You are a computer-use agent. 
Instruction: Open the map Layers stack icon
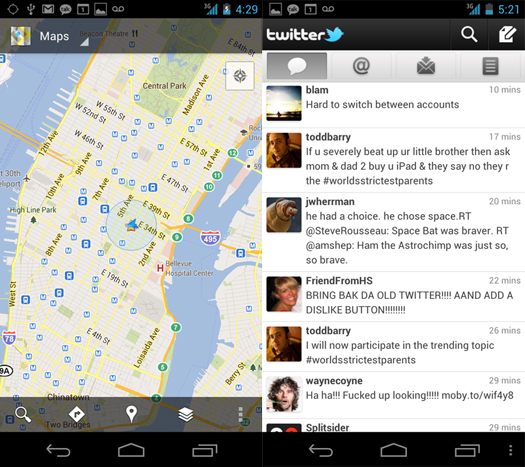[x=185, y=414]
